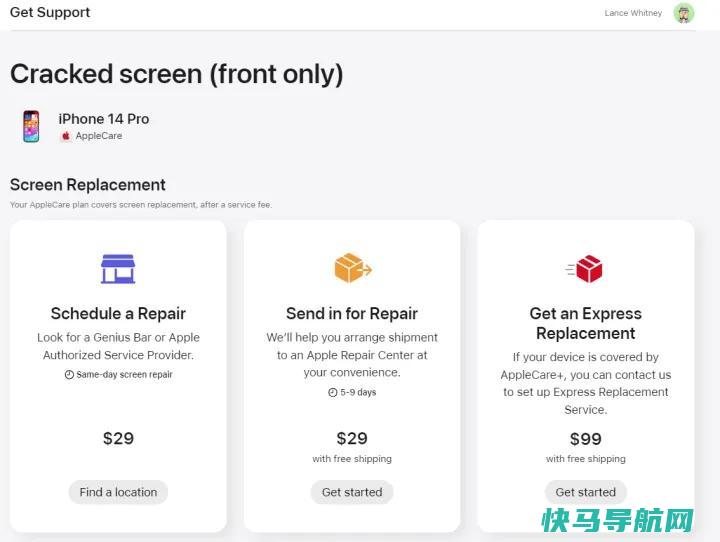Click the red express package icon

pyautogui.click(x=584, y=269)
